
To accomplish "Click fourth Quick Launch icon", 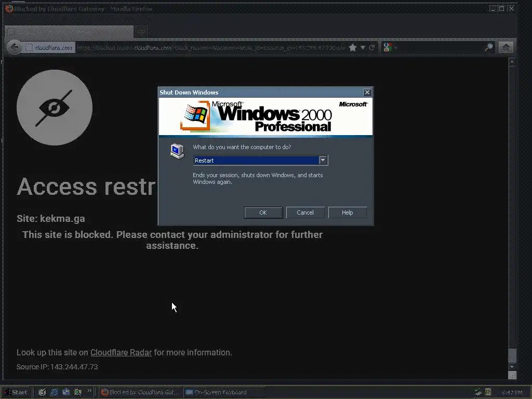I will point(78,392).
